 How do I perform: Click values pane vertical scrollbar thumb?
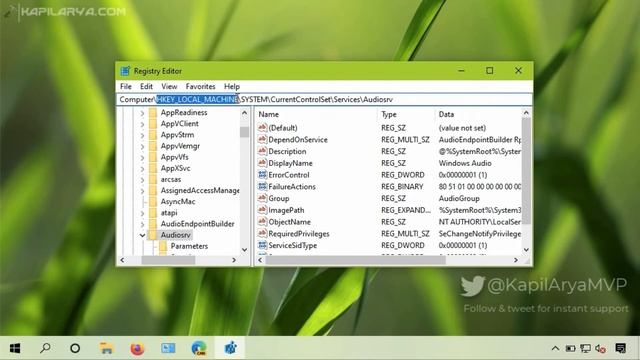point(526,171)
